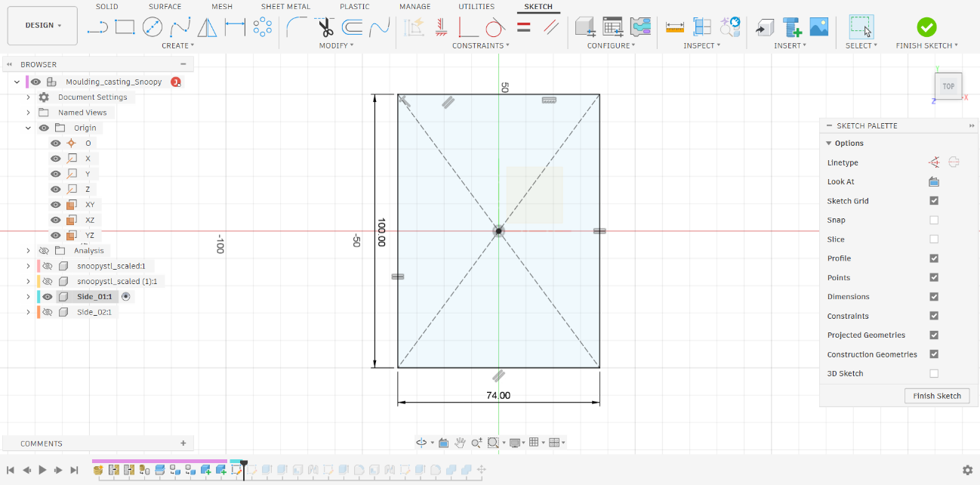Click the Select window-selection icon

tap(861, 27)
